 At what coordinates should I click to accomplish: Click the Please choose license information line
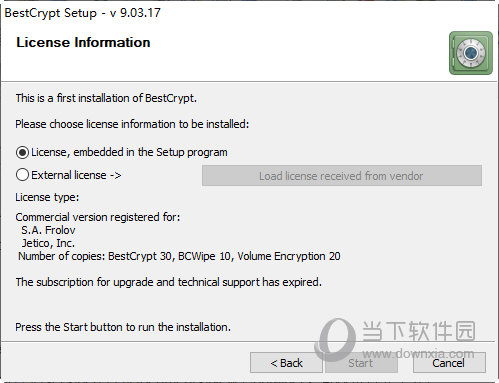pyautogui.click(x=132, y=124)
